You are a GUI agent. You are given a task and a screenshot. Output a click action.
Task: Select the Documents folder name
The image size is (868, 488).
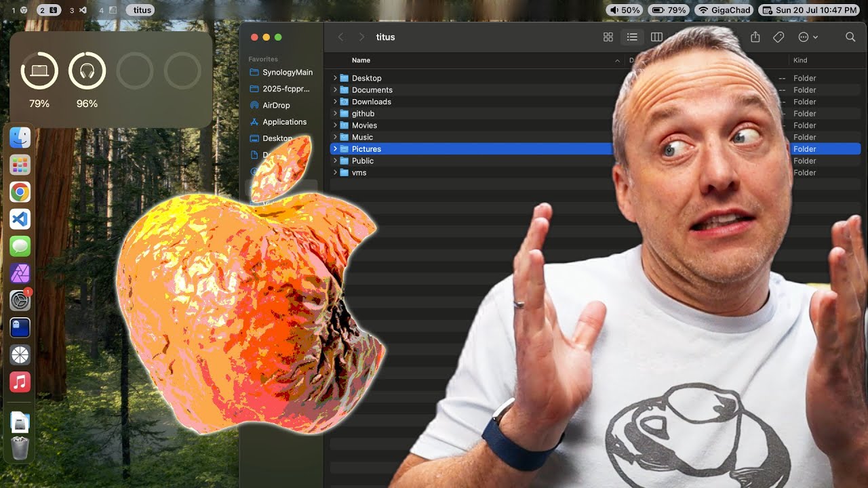pos(372,89)
